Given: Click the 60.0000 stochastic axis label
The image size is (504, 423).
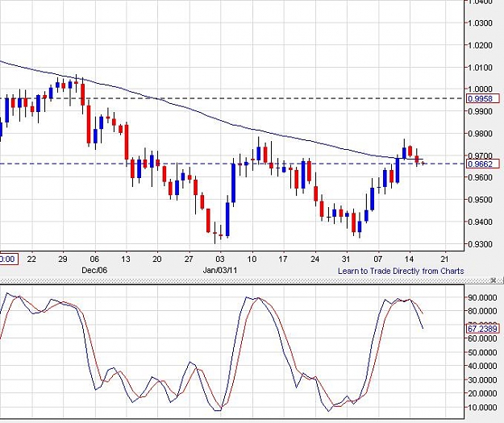Looking at the screenshot, I should 482,338.
